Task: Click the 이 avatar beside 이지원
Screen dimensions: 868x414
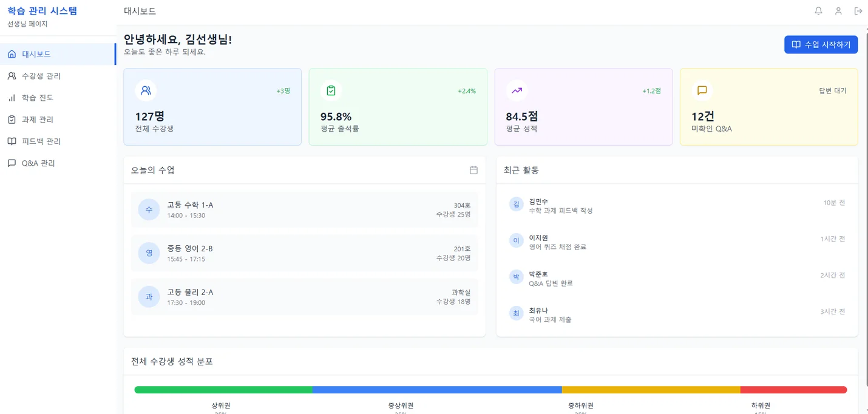Action: coord(516,240)
